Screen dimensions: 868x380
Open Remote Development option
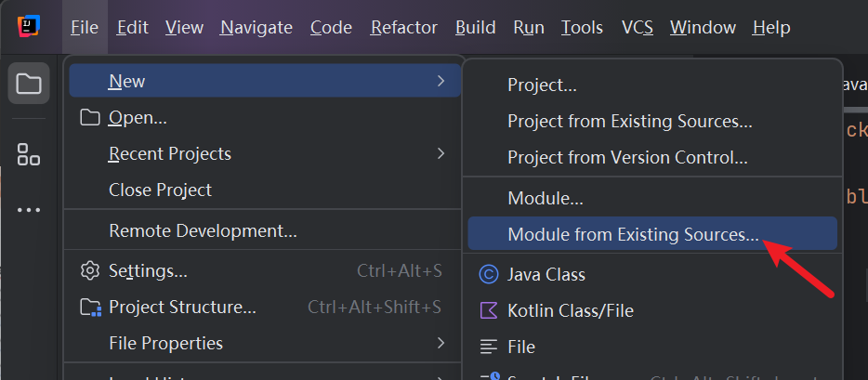pos(203,230)
